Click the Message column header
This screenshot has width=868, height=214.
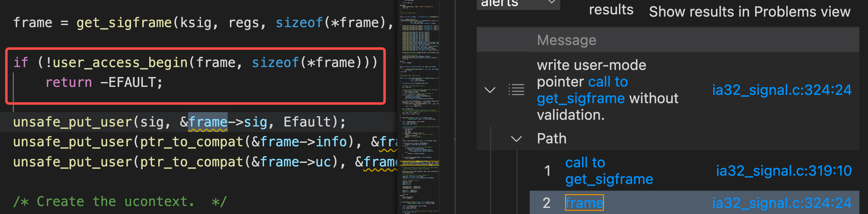click(x=567, y=40)
